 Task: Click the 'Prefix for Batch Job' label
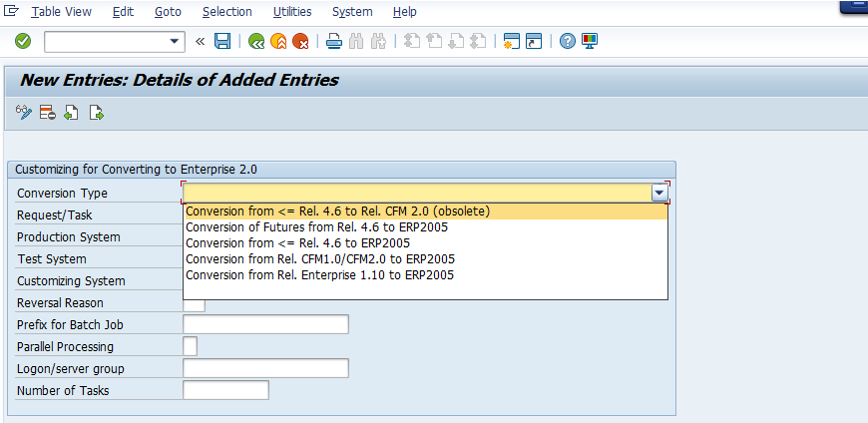pos(70,325)
